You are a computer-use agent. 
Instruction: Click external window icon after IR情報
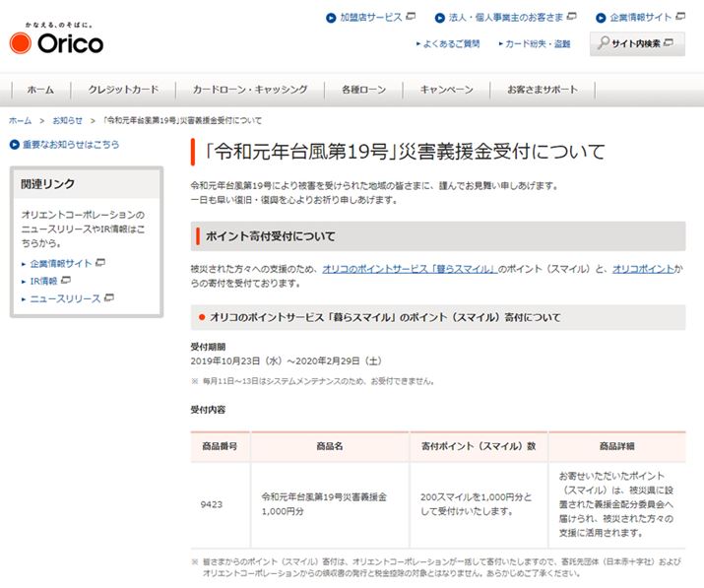tap(66, 280)
